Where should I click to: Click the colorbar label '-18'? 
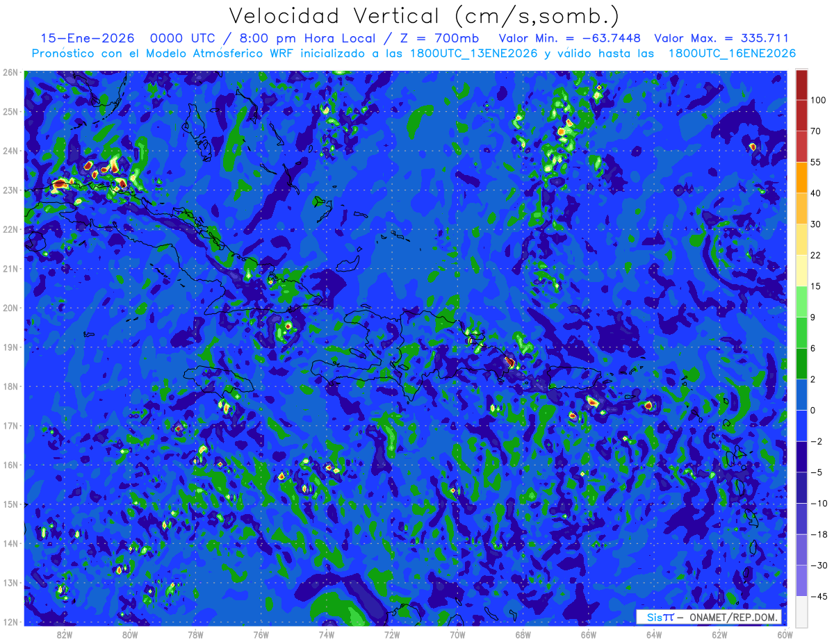[x=819, y=534]
